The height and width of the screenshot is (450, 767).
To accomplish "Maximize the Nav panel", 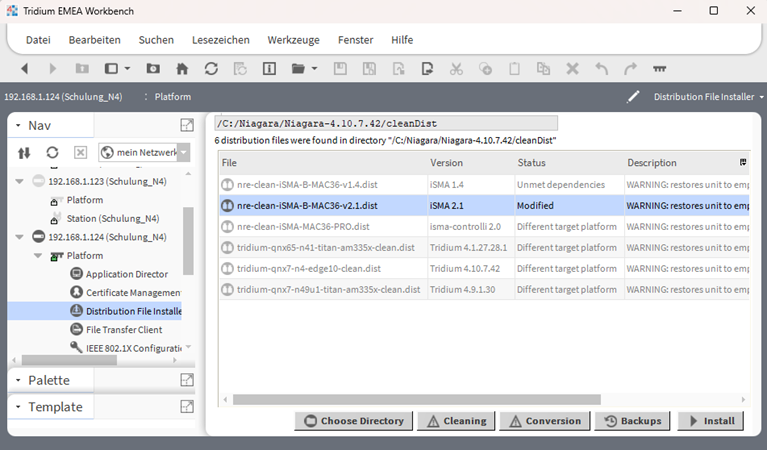I will point(187,125).
